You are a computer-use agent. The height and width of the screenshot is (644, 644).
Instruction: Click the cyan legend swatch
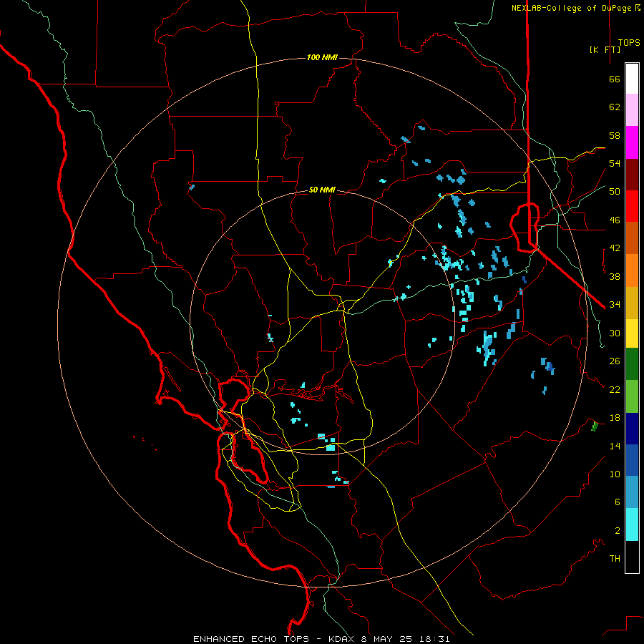[632, 525]
